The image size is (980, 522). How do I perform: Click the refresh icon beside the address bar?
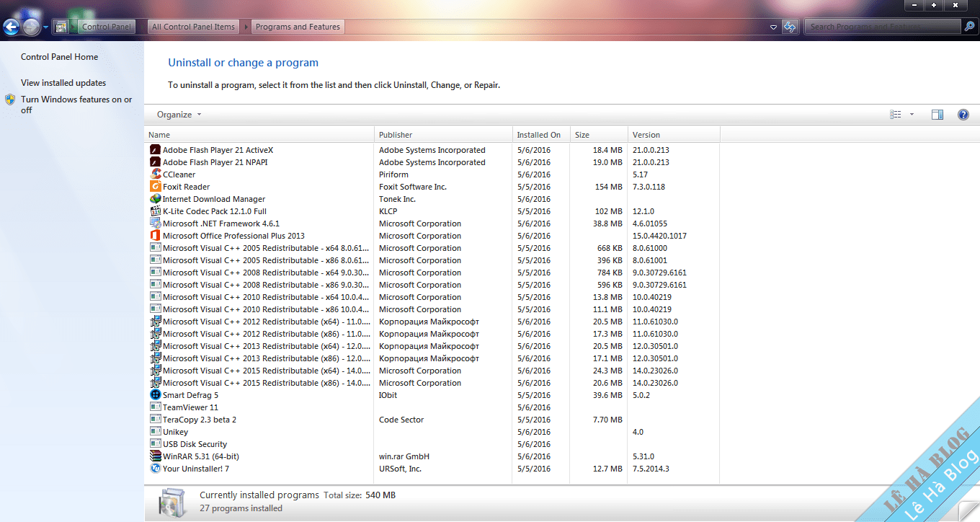[x=790, y=27]
